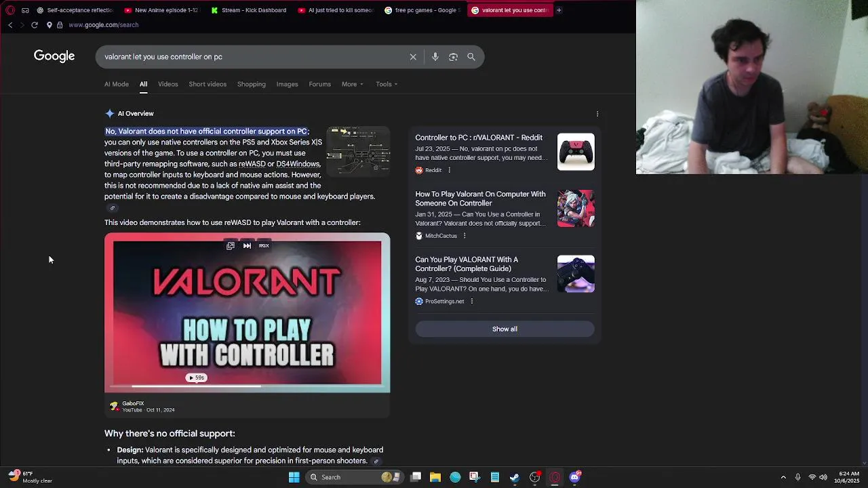
Task: Open the Reddit result's three-dot menu
Action: pos(449,170)
